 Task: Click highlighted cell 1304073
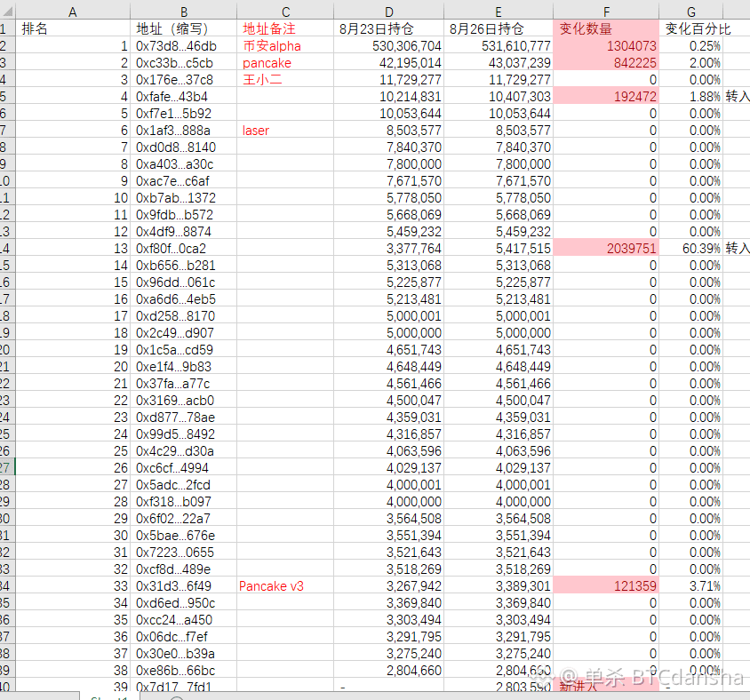pos(607,46)
